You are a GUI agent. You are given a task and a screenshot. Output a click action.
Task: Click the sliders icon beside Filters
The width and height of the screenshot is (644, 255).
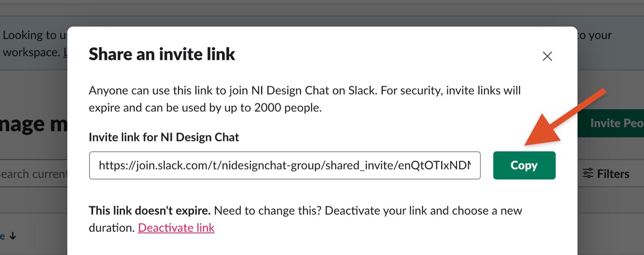(x=588, y=174)
